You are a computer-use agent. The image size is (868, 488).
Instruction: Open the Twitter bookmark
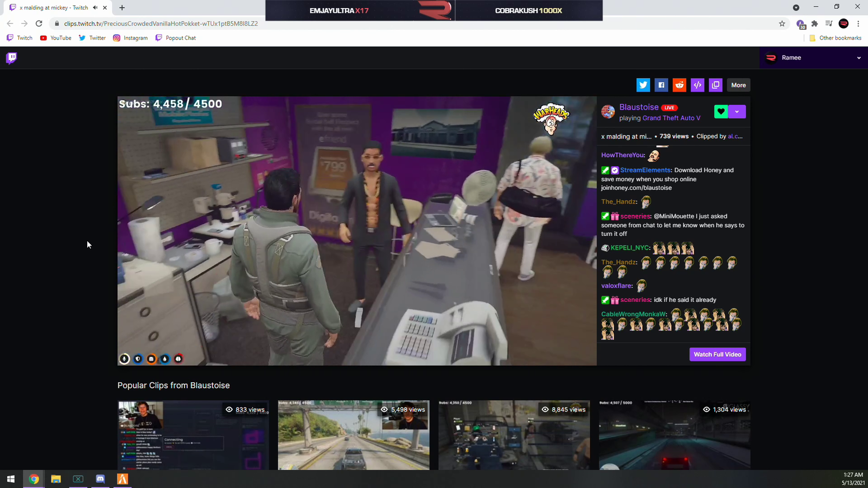[x=92, y=38]
